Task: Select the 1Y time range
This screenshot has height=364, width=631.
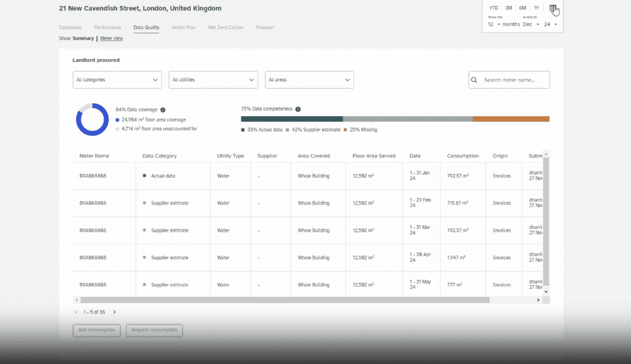Action: (x=536, y=8)
